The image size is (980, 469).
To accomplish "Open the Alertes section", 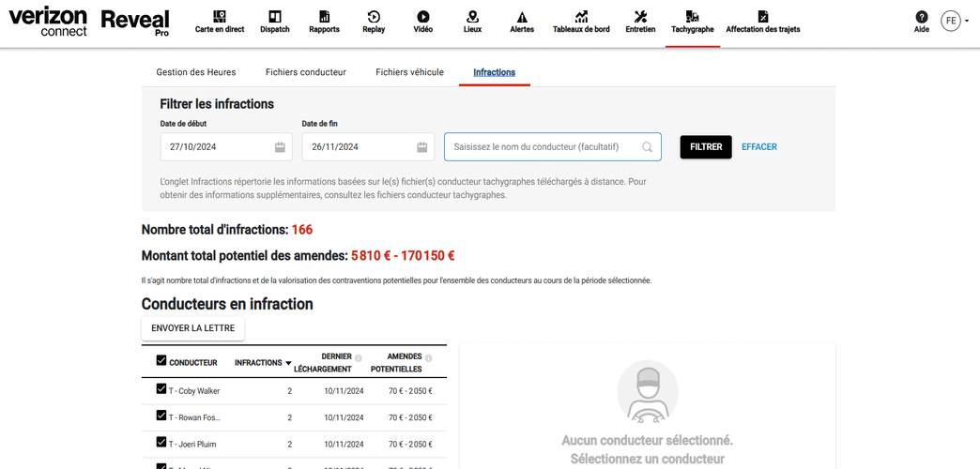I will coord(522,23).
